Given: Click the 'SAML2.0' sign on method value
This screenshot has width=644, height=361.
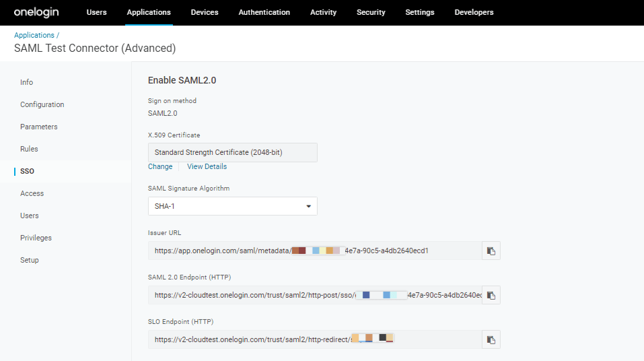Looking at the screenshot, I should pyautogui.click(x=163, y=113).
